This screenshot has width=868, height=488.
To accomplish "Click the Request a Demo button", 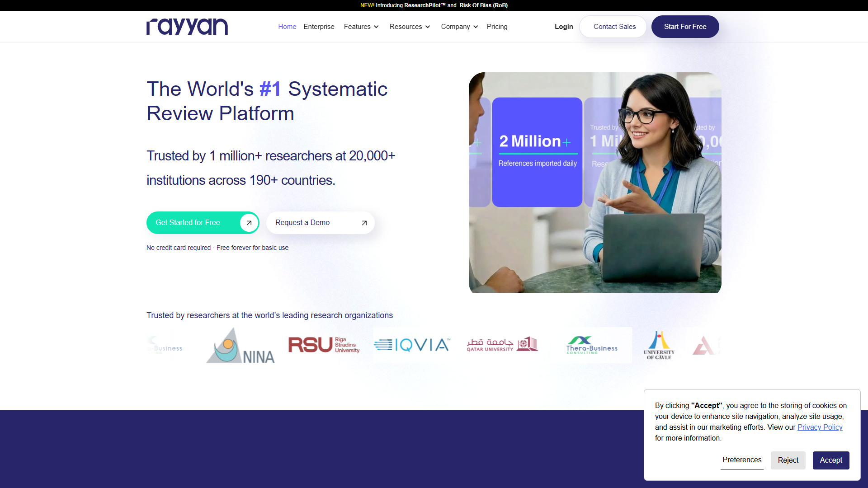I will [x=320, y=223].
